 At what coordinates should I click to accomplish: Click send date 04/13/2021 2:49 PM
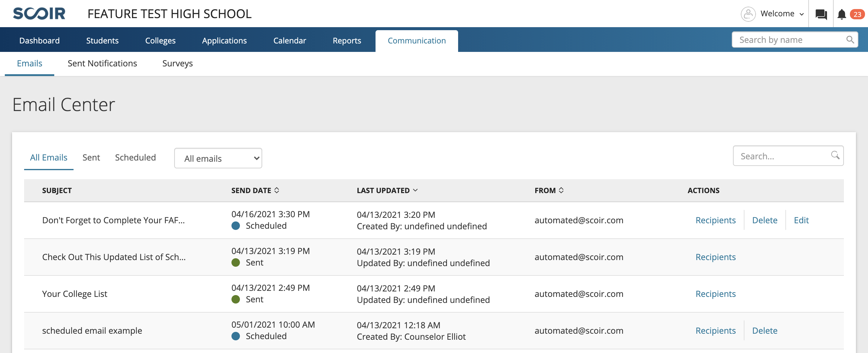(x=270, y=288)
